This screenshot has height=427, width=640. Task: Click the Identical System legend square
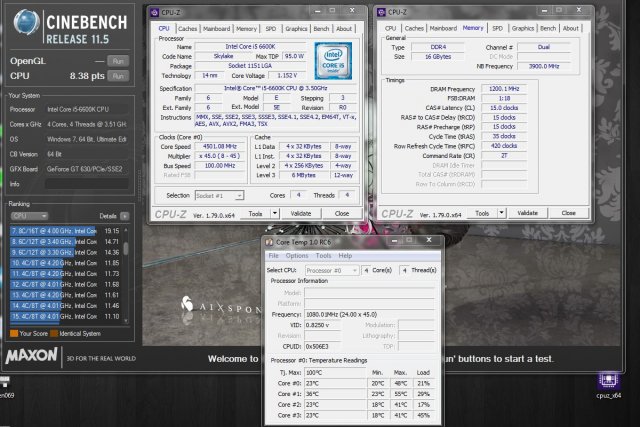coord(54,334)
